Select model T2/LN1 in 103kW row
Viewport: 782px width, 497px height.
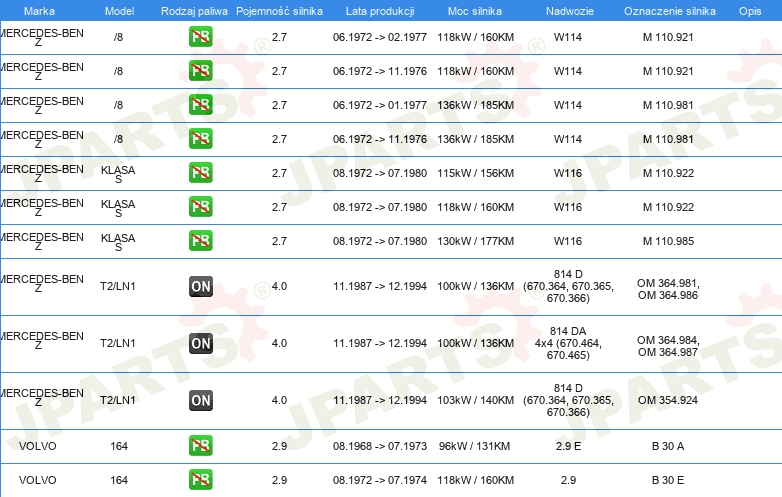[x=118, y=400]
